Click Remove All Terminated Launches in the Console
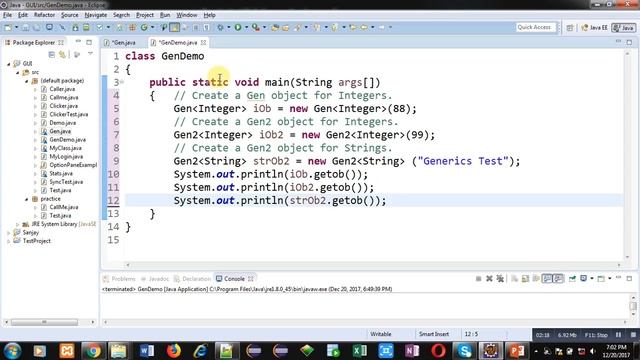Viewport: 640px width, 360px height. [x=500, y=279]
